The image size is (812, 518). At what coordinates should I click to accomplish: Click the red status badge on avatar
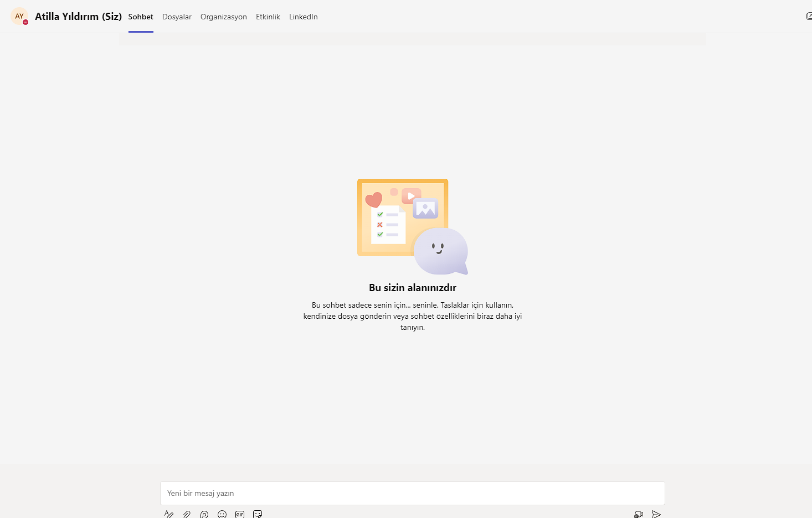point(25,22)
